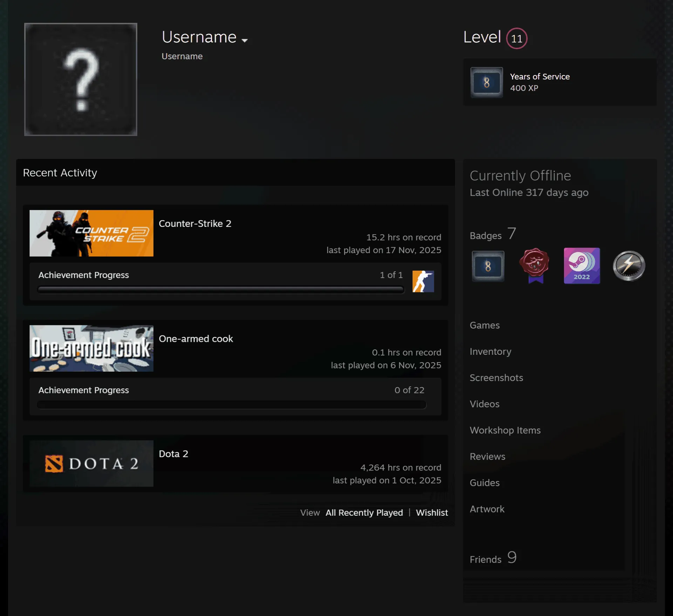Image resolution: width=673 pixels, height=616 pixels.
Task: Click '15.2 hrs on record' text
Action: [404, 237]
